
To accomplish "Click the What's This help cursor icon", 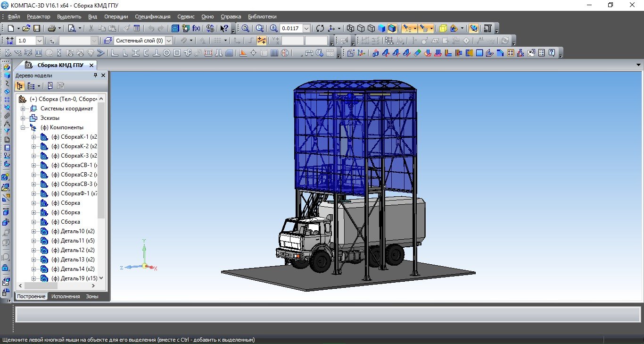I will [x=224, y=28].
